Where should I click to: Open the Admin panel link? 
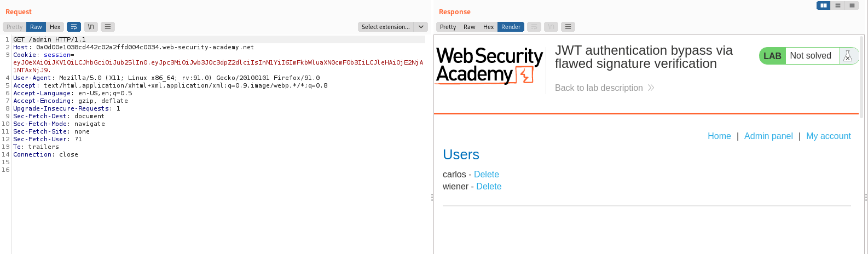[768, 136]
